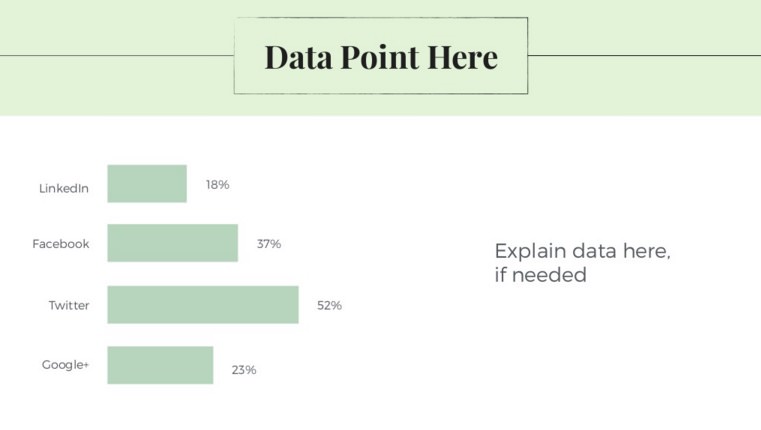Viewport: 761px width, 430px height.
Task: Click the words 'if needed' in explanation text
Action: [x=541, y=275]
